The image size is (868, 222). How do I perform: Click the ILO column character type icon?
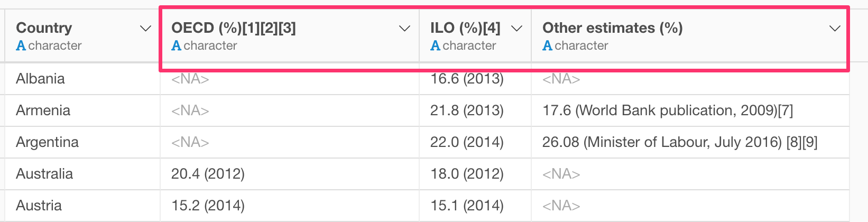click(x=436, y=46)
